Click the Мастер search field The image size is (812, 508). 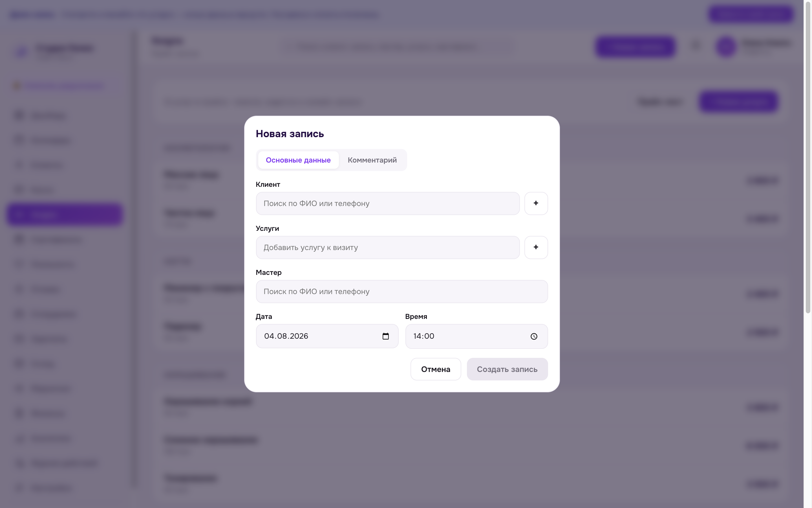(402, 291)
